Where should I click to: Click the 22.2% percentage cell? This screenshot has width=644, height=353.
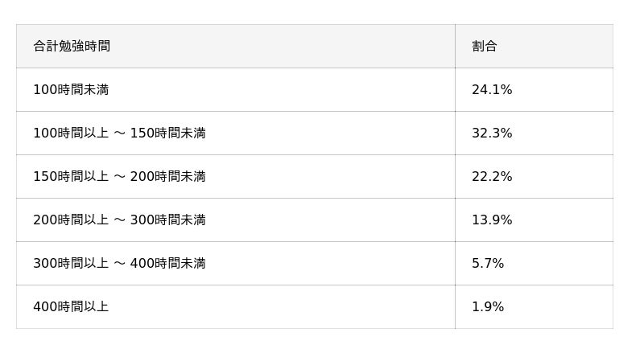[492, 177]
